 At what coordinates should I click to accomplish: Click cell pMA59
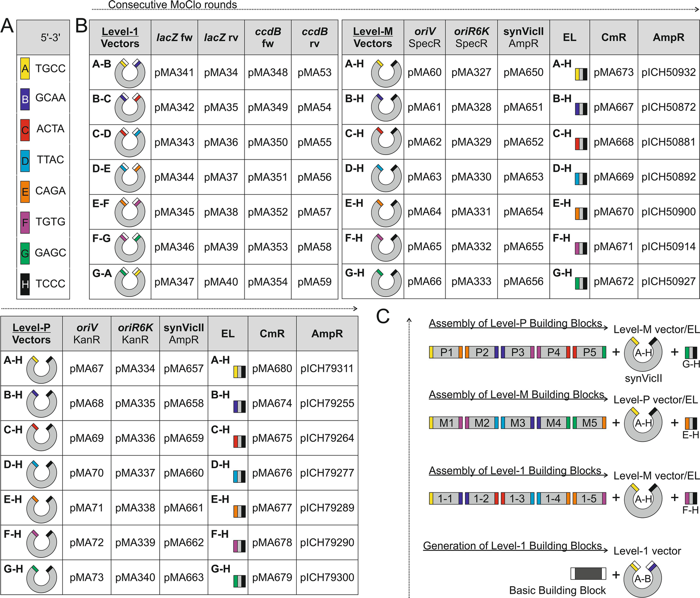coord(315,282)
